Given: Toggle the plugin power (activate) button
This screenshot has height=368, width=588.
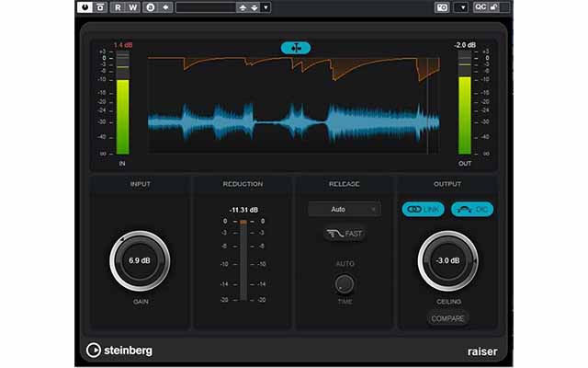Looking at the screenshot, I should (85, 7).
